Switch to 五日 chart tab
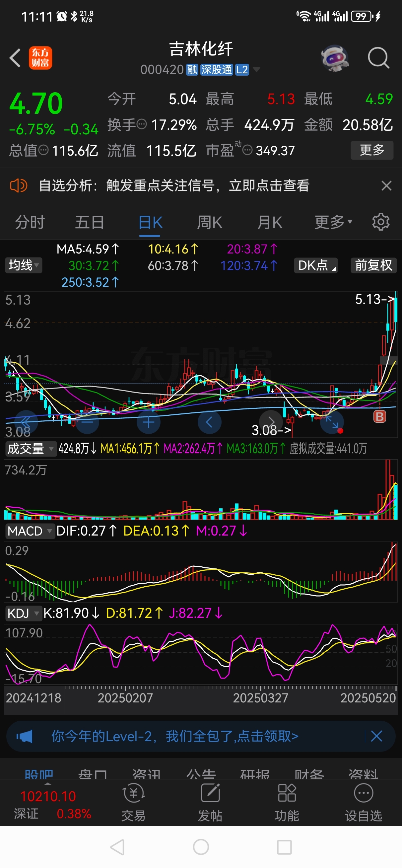402x868 pixels. [90, 222]
